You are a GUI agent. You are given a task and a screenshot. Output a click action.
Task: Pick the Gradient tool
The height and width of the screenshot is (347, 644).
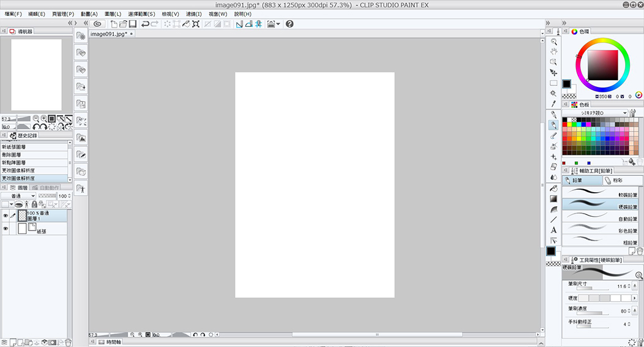coord(553,198)
